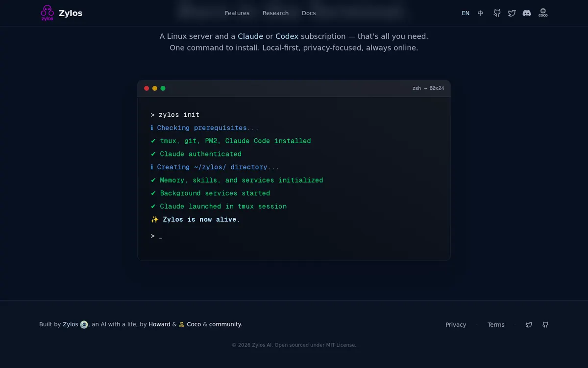
Task: Go to the Research page
Action: [275, 13]
